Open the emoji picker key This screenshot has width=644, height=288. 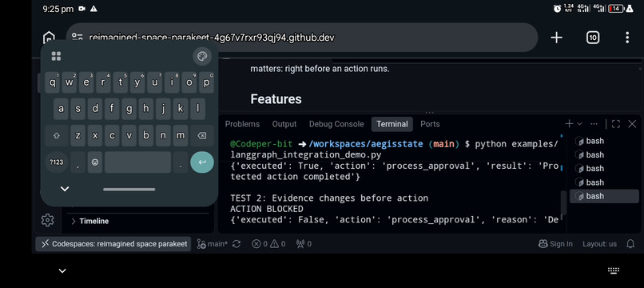[x=95, y=162]
